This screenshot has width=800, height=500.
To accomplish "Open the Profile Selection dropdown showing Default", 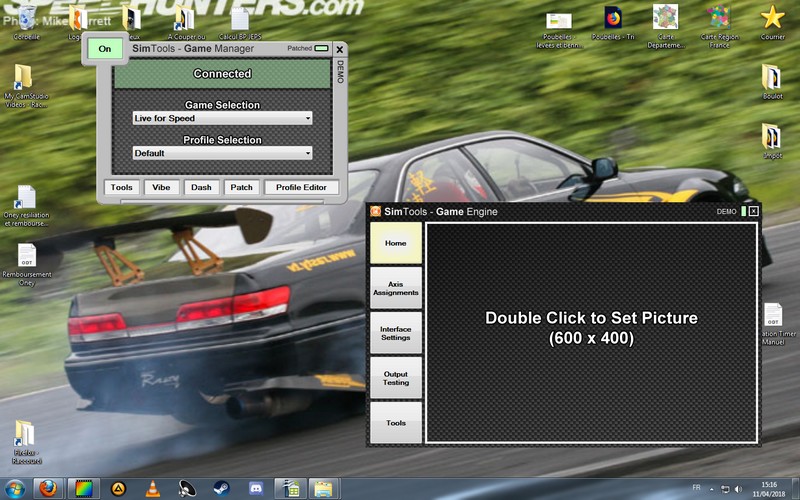I will tap(222, 153).
